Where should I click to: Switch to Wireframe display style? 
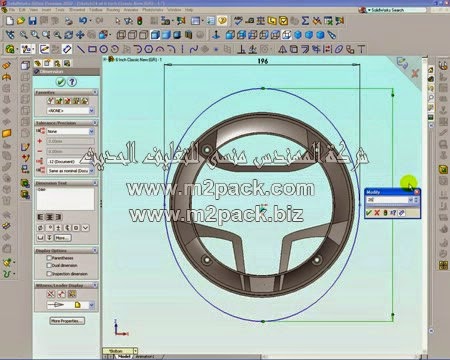click(121, 35)
